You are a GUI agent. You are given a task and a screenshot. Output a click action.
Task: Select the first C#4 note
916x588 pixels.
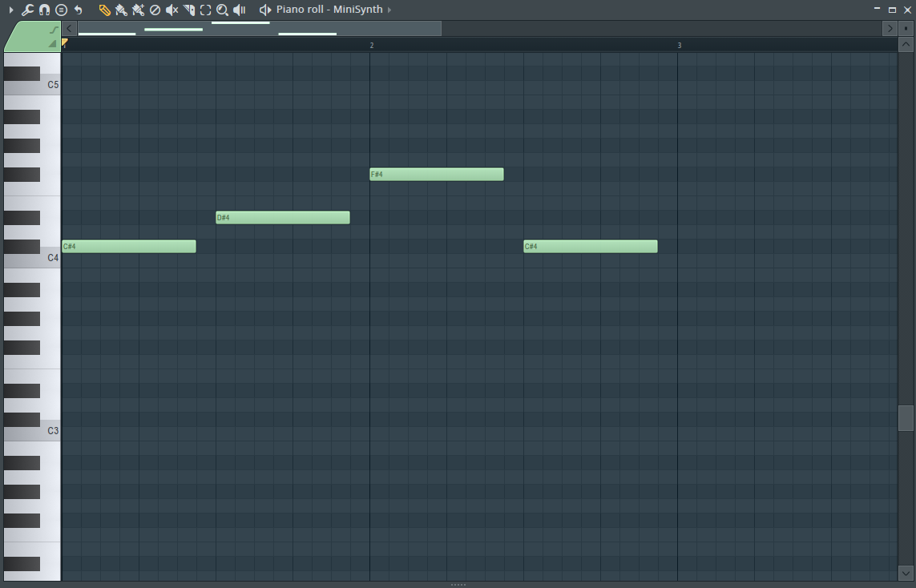[x=129, y=247]
